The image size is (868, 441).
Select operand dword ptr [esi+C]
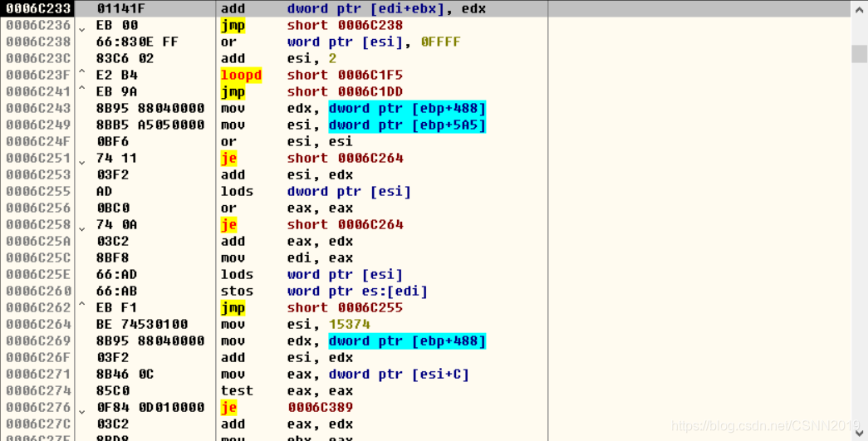(400, 374)
